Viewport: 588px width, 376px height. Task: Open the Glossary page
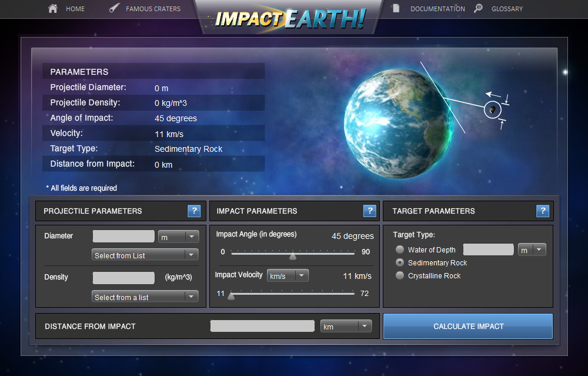tap(507, 9)
